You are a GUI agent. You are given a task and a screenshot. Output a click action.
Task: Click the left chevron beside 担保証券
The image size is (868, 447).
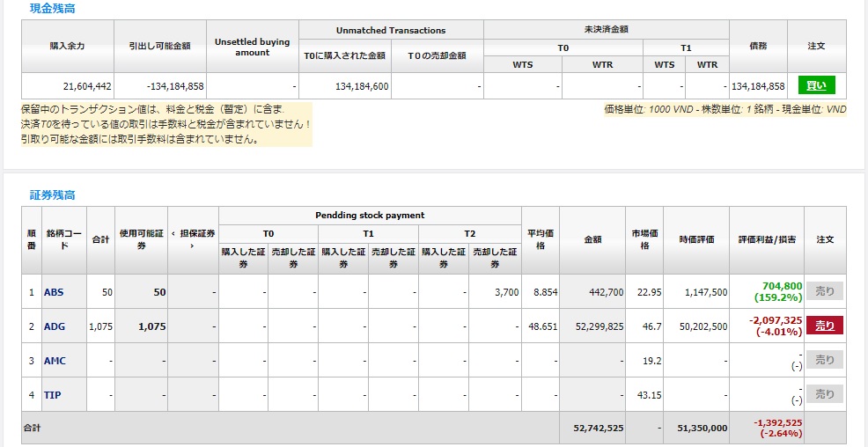173,233
